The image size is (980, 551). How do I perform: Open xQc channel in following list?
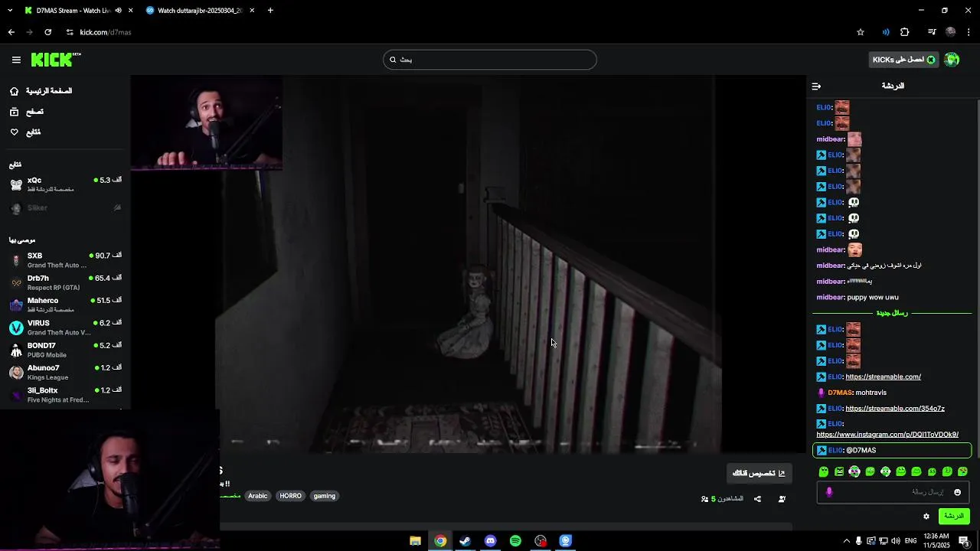[65, 184]
